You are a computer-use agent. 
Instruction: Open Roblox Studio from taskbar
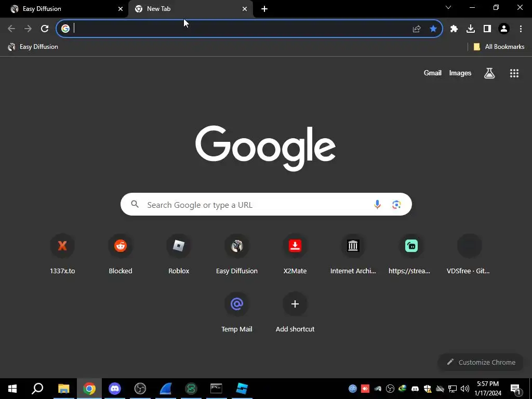242,389
